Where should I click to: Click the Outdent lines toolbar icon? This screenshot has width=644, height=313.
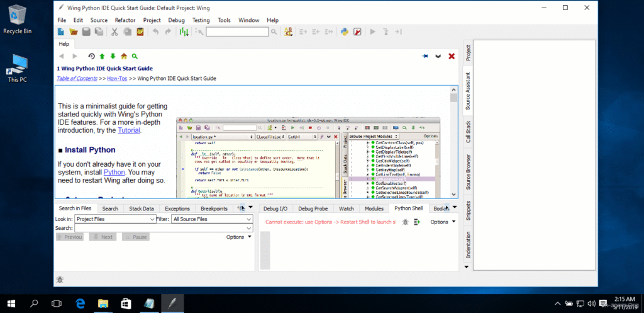(x=316, y=31)
